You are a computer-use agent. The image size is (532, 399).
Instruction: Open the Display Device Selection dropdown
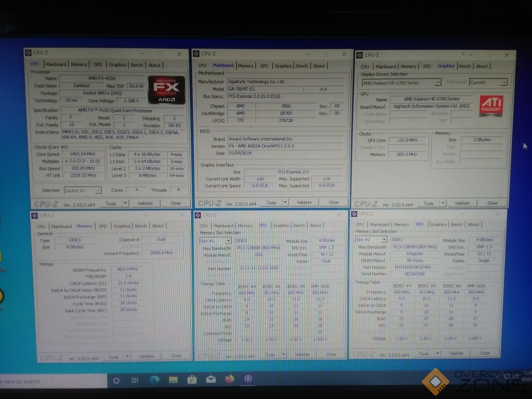[x=438, y=82]
